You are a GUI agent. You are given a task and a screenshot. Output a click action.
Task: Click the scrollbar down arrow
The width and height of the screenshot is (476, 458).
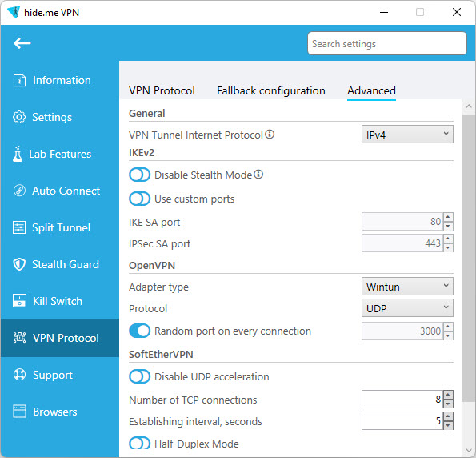pyautogui.click(x=469, y=451)
